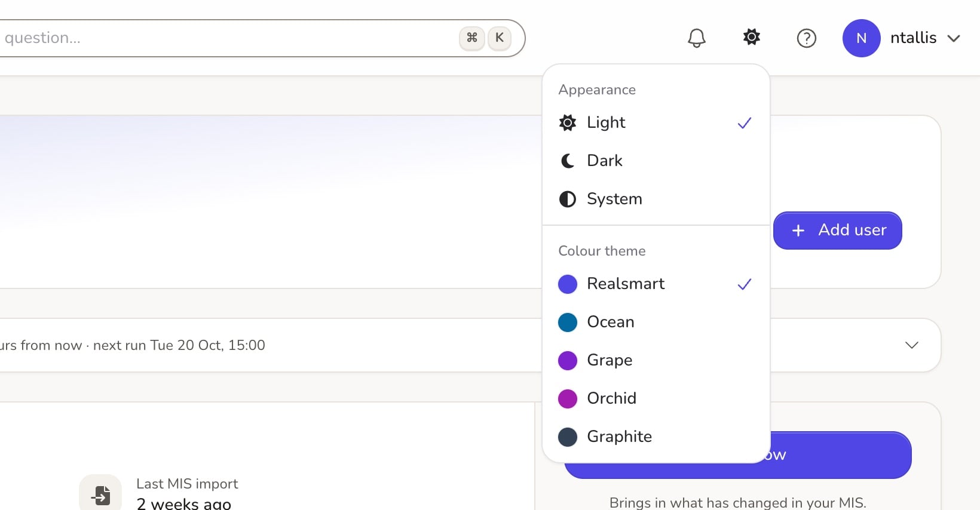Screen dimensions: 980x510
Task: Click the appearance sun icon in the header
Action: tap(751, 38)
